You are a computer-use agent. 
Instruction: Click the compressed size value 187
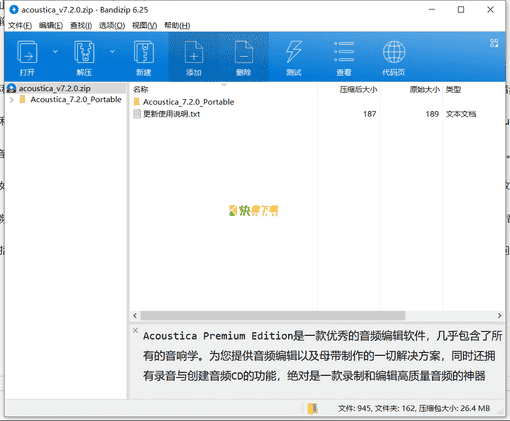point(370,114)
